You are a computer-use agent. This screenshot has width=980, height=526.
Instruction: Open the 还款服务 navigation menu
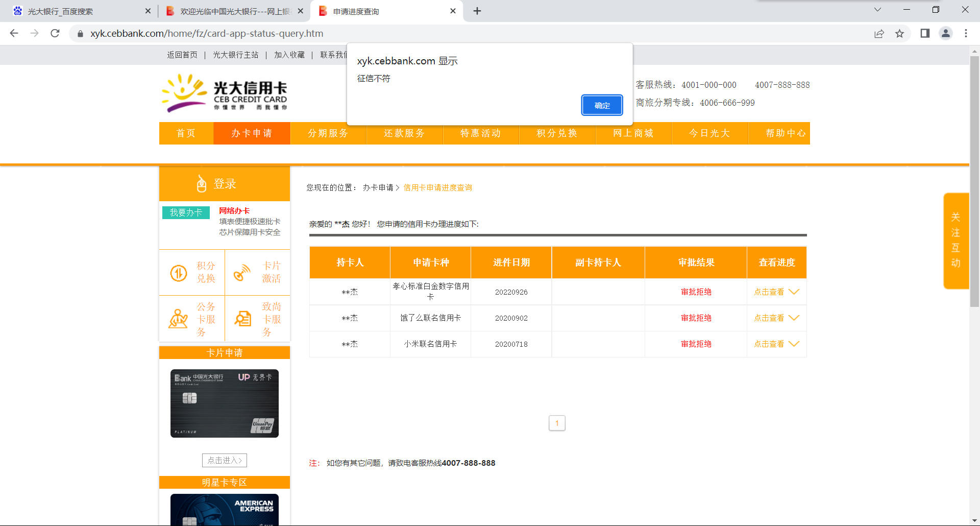tap(405, 133)
